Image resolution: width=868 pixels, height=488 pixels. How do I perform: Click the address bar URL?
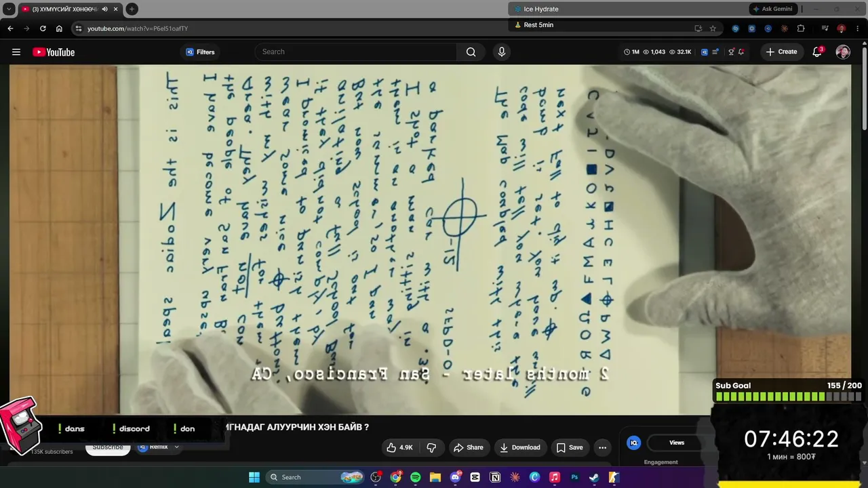(138, 28)
